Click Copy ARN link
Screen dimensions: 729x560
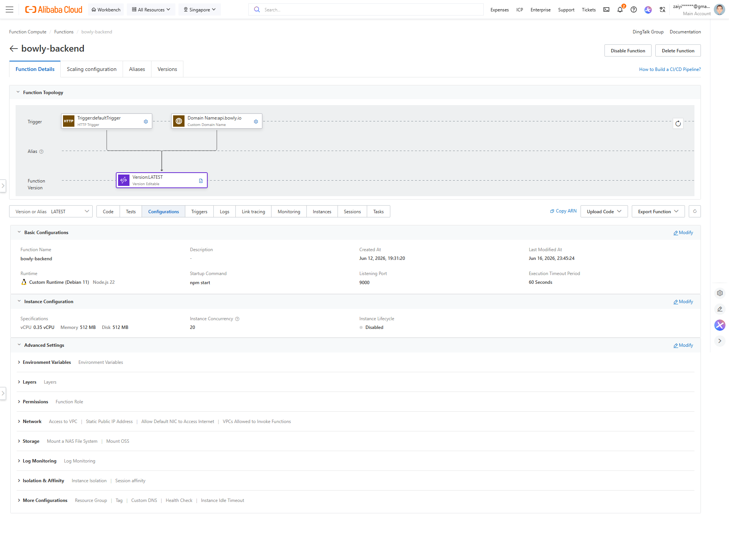click(563, 211)
